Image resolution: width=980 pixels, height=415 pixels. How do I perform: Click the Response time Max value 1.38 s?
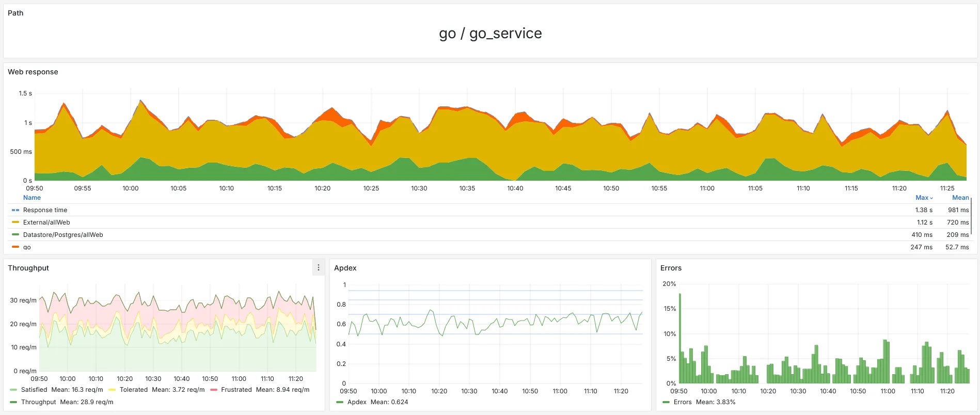tap(924, 210)
